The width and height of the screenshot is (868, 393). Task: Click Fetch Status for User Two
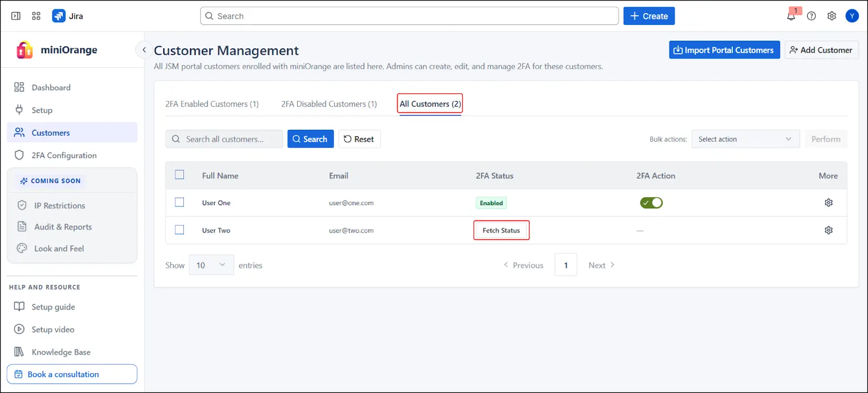[501, 231]
